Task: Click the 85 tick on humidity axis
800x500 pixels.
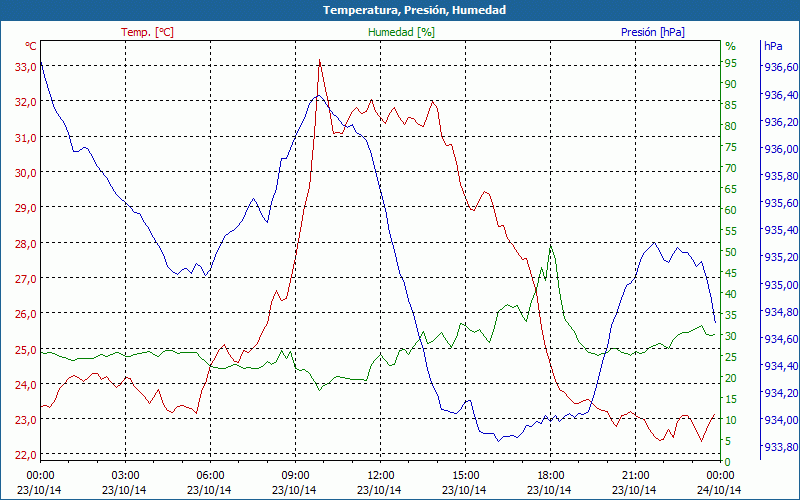Action: coord(731,105)
